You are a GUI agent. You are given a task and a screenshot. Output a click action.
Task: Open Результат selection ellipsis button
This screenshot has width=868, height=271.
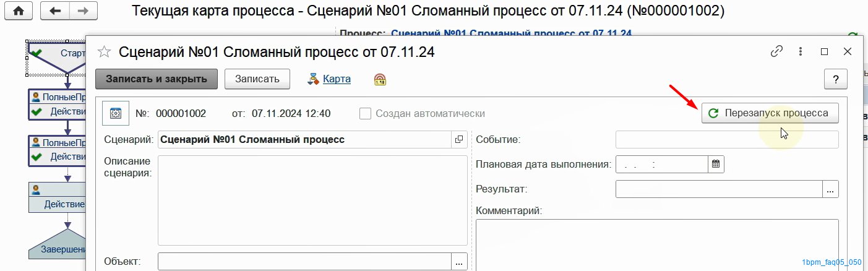click(x=831, y=189)
